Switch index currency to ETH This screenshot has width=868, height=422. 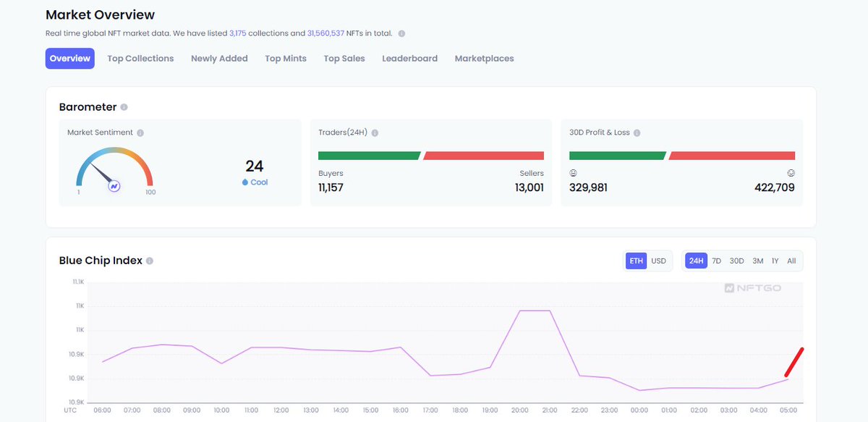[x=636, y=261]
